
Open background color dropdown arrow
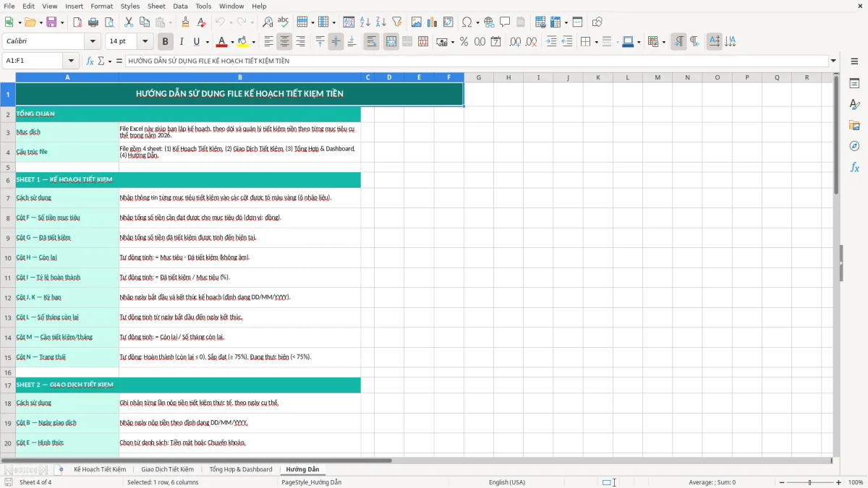coord(252,42)
